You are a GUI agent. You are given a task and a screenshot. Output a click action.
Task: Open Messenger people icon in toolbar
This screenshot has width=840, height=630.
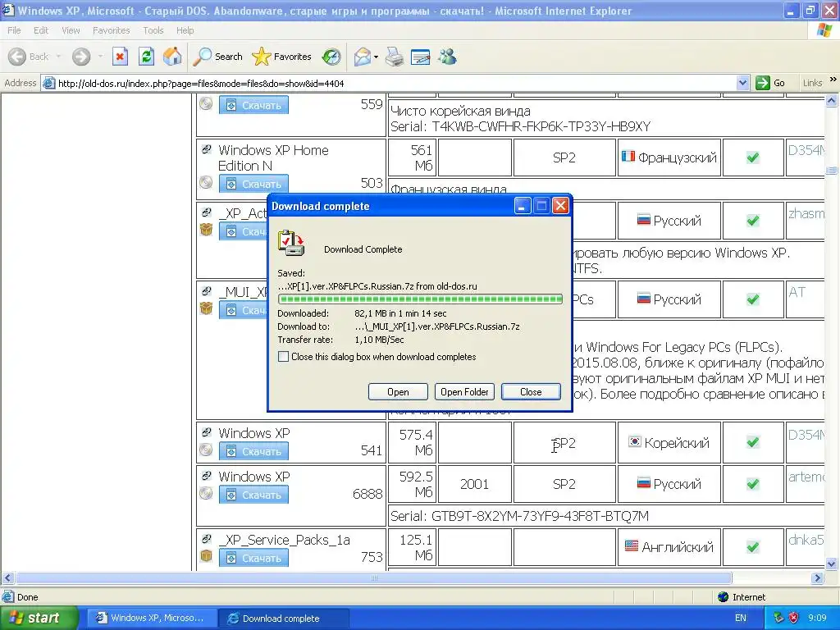[447, 57]
